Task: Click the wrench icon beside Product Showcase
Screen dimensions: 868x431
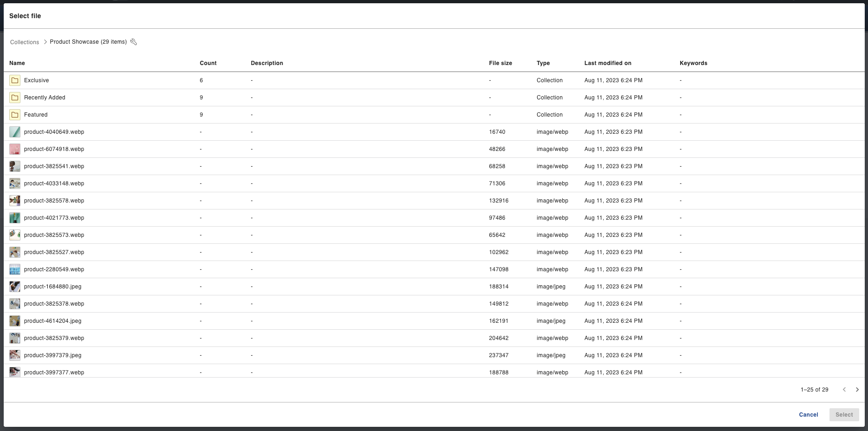Action: (x=134, y=42)
